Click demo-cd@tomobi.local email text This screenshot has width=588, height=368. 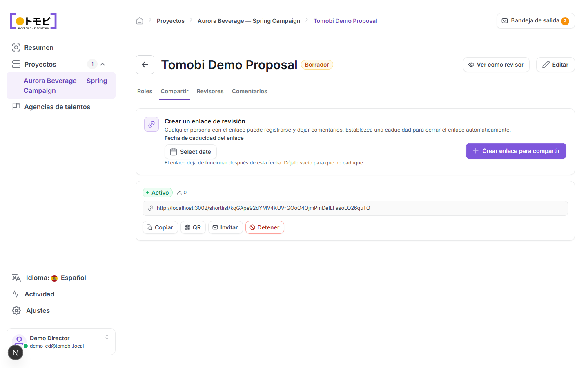pyautogui.click(x=57, y=346)
